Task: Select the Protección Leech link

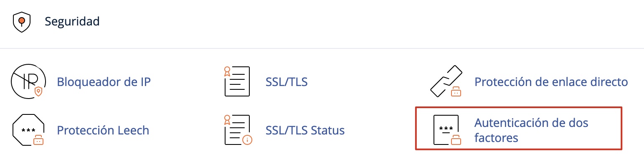Action: [x=103, y=130]
